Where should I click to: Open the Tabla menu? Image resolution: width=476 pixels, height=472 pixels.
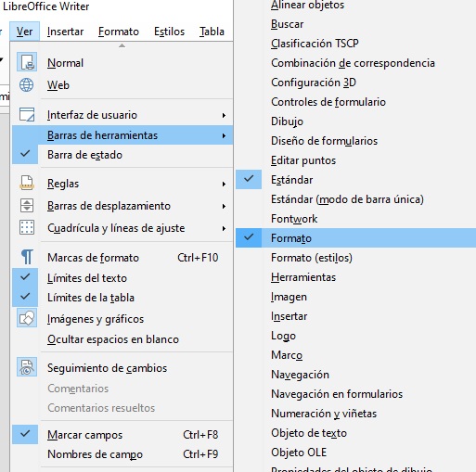point(212,32)
